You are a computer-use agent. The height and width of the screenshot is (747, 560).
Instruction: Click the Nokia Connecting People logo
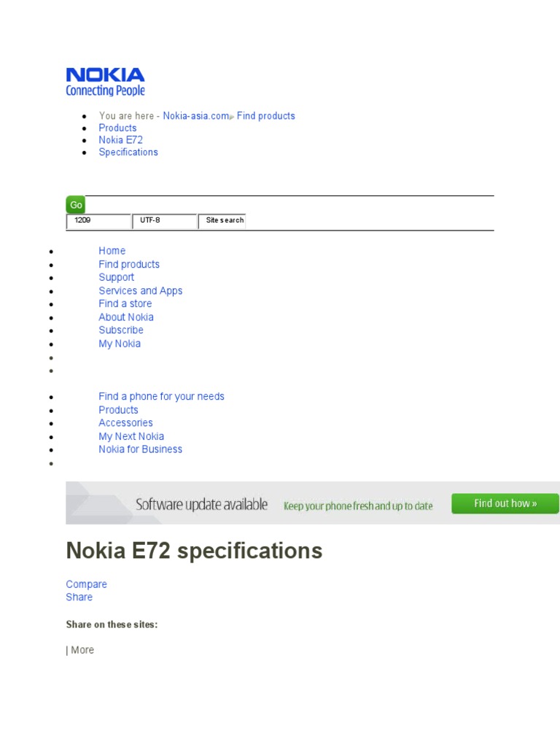click(x=105, y=82)
